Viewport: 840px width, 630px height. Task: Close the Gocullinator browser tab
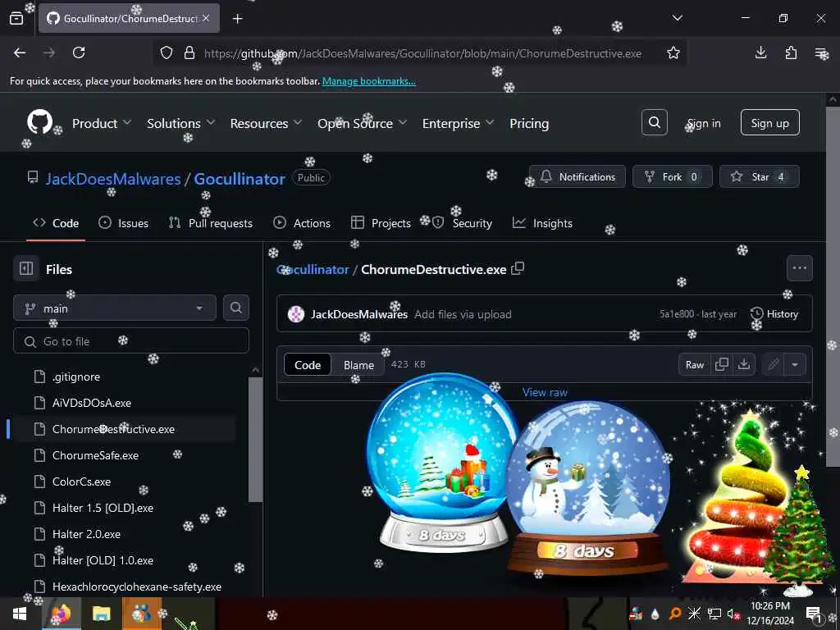[206, 18]
